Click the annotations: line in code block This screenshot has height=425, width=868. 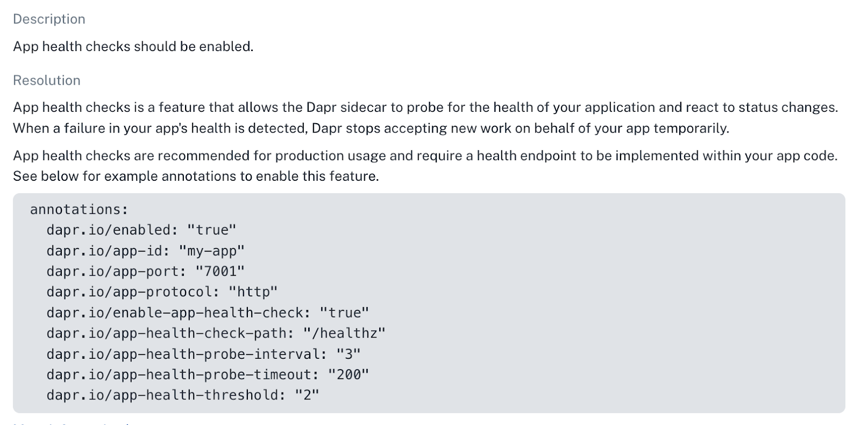tap(79, 210)
